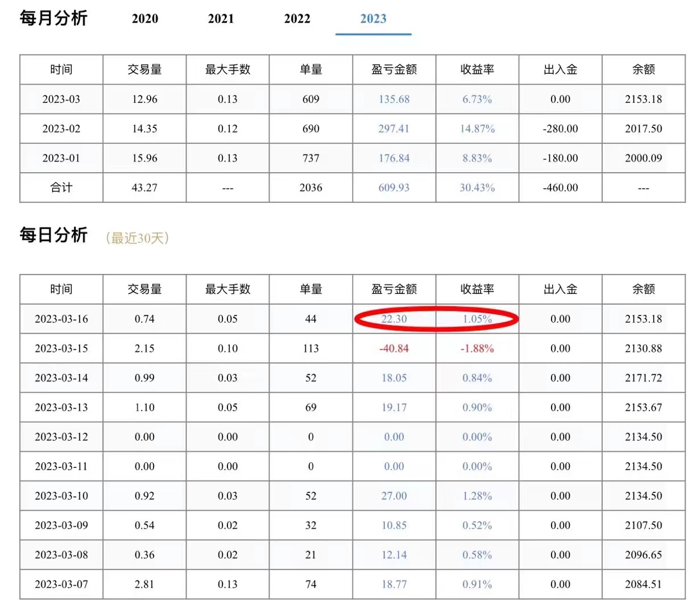Click the 1.05% return on 2023-03-16

point(477,319)
